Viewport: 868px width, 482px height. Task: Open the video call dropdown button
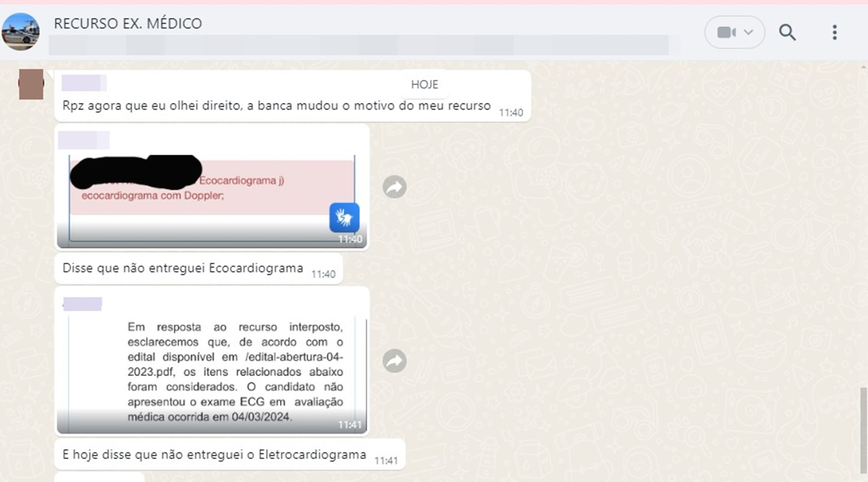734,32
